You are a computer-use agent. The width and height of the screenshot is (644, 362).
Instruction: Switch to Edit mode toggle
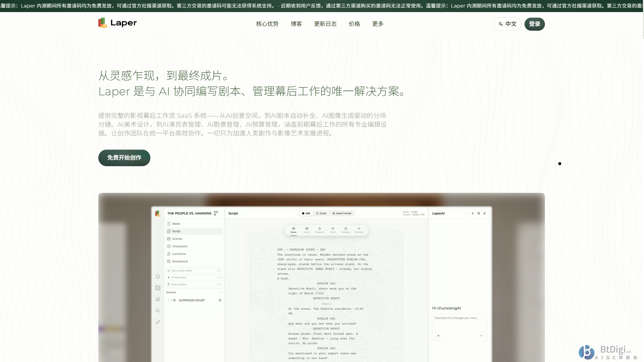click(x=306, y=213)
